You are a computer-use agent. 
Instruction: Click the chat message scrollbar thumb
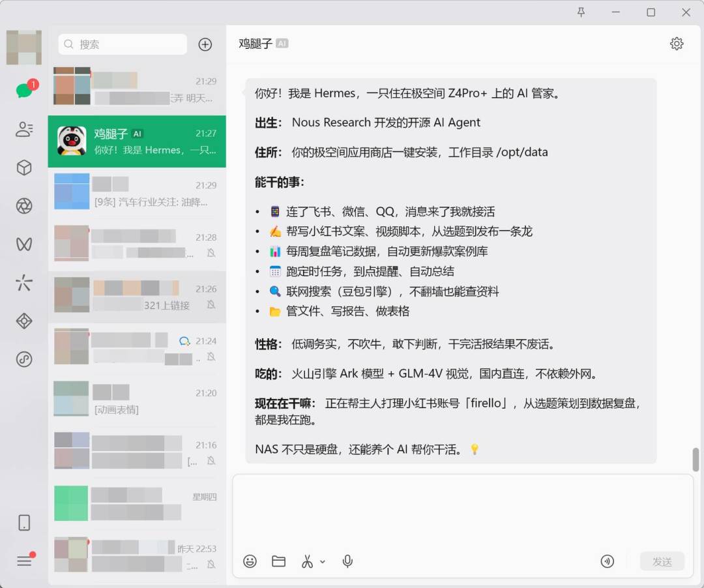point(696,460)
